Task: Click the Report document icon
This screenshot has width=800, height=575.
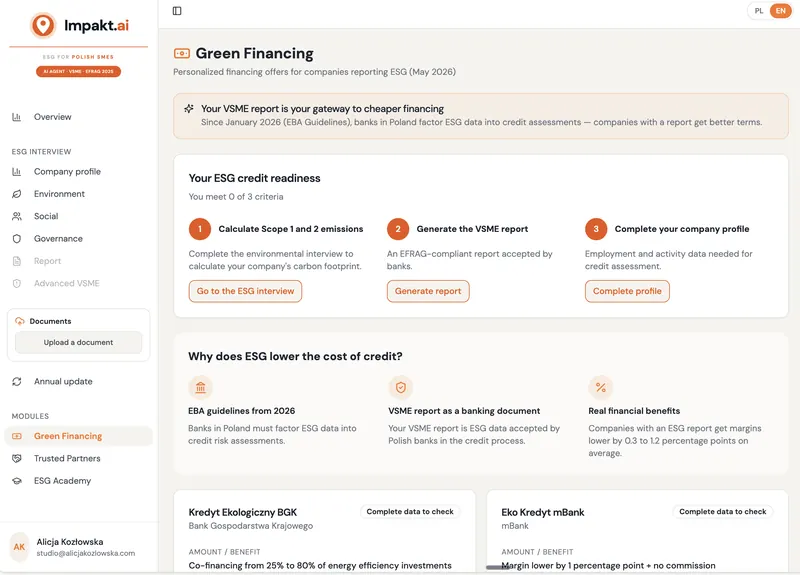Action: pyautogui.click(x=17, y=261)
